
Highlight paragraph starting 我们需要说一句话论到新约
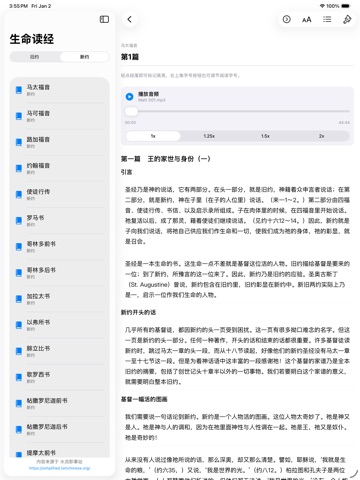(x=237, y=427)
